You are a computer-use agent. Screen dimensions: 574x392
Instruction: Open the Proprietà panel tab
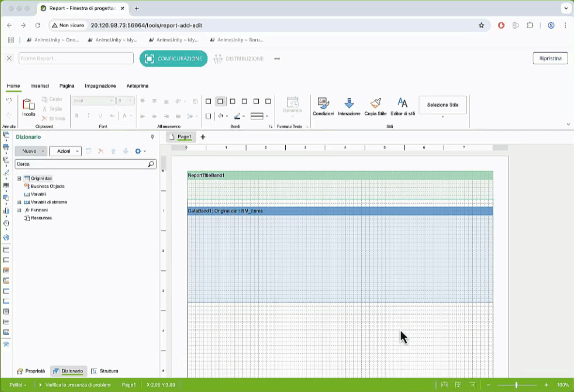click(31, 371)
